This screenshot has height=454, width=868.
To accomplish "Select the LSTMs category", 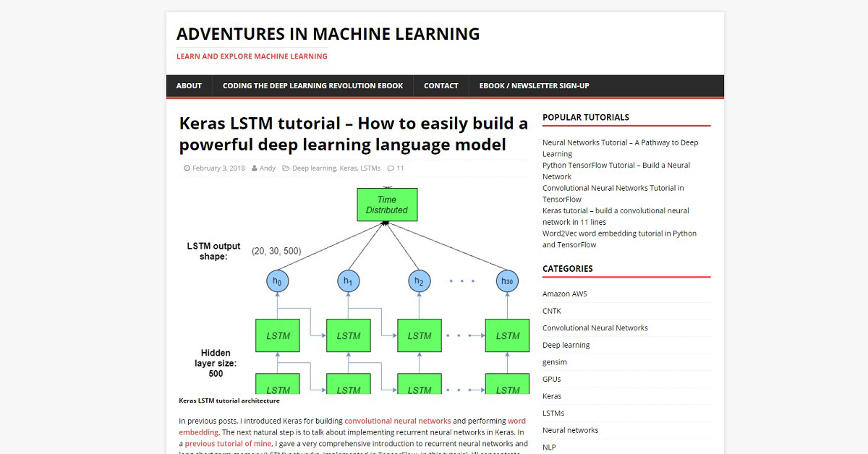I will tap(553, 413).
